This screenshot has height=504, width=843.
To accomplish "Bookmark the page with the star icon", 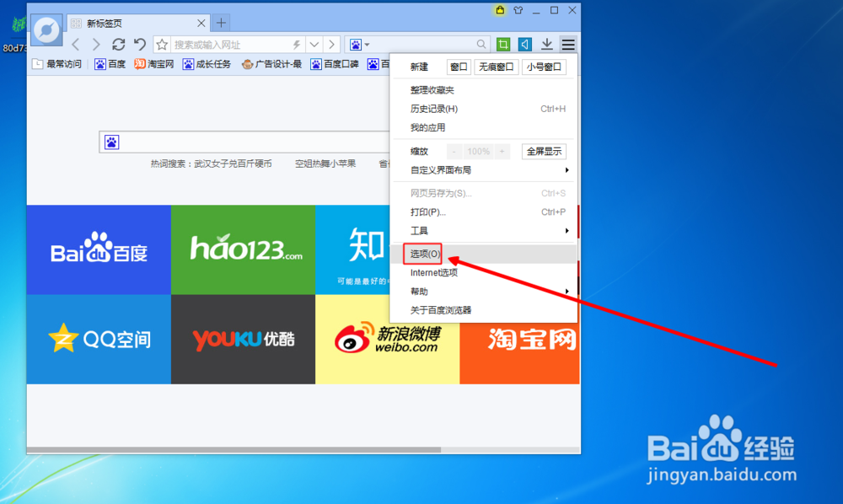I will (162, 45).
